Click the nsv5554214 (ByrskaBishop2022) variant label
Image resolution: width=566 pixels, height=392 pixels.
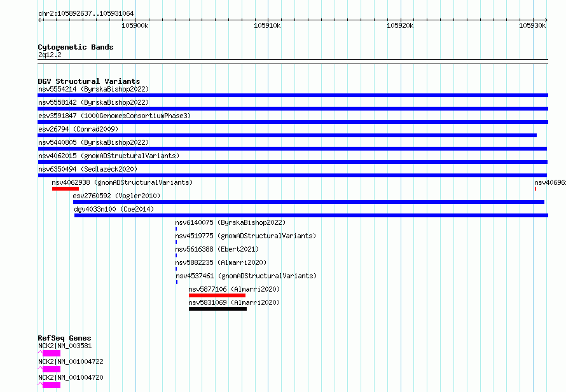coord(93,89)
